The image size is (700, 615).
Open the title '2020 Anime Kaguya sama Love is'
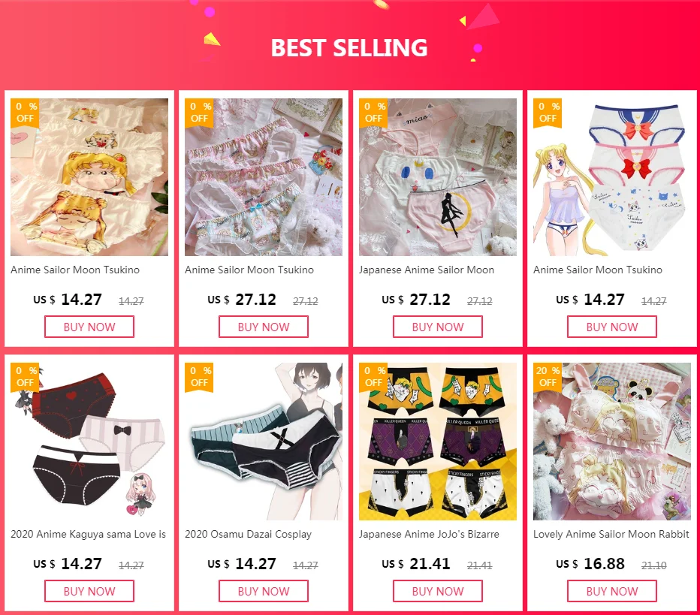pyautogui.click(x=88, y=534)
